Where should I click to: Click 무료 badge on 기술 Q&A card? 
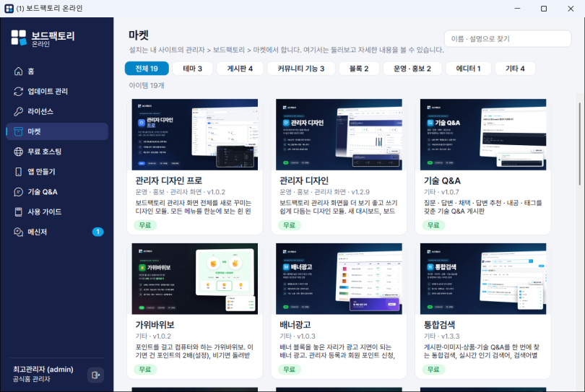[x=433, y=225]
